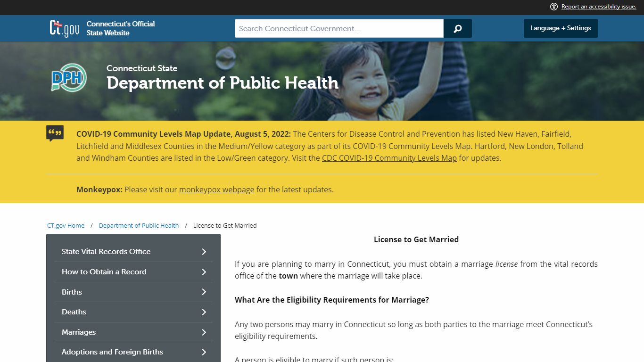Expand the Deaths section chevron
The width and height of the screenshot is (644, 362).
pyautogui.click(x=204, y=312)
